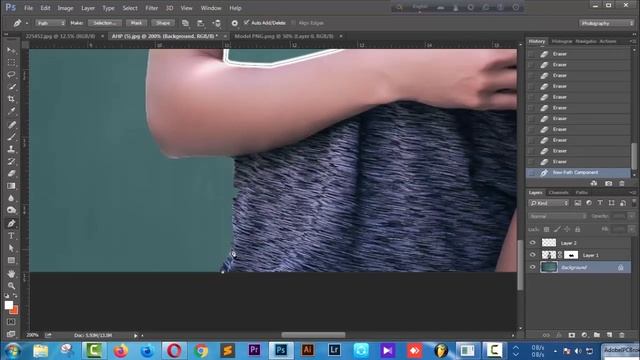The width and height of the screenshot is (640, 360).
Task: Select the Move tool
Action: 11,50
